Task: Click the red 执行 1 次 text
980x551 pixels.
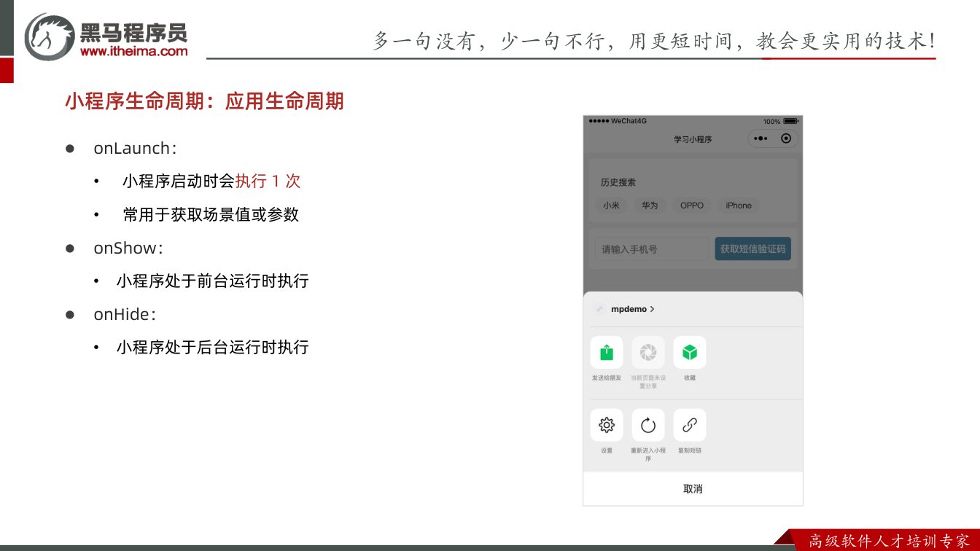Action: pyautogui.click(x=268, y=181)
